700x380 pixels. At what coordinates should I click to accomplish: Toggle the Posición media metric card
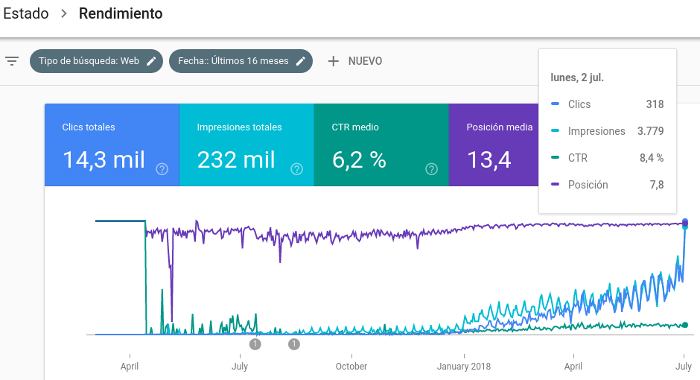tap(493, 145)
